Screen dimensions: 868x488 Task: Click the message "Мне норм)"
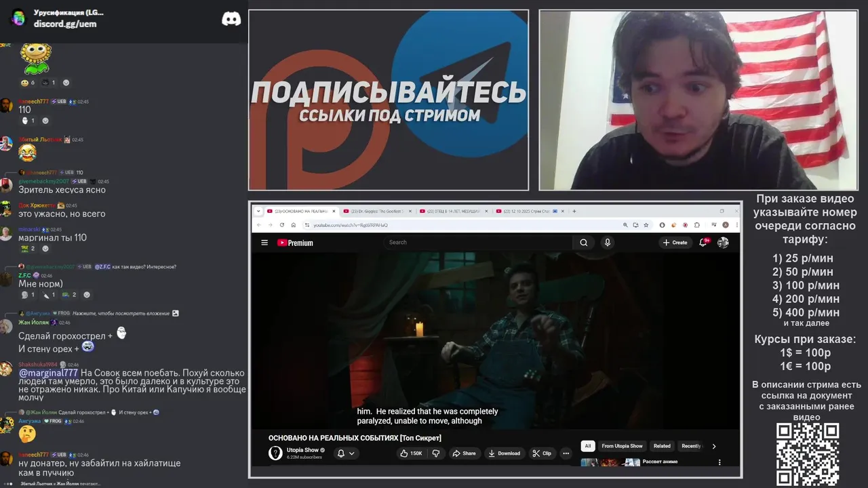(41, 284)
